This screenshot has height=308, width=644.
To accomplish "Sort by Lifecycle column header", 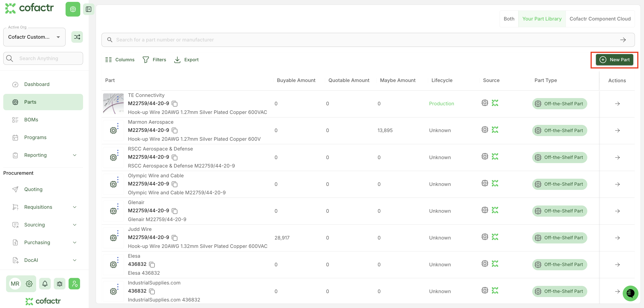I will pyautogui.click(x=442, y=80).
